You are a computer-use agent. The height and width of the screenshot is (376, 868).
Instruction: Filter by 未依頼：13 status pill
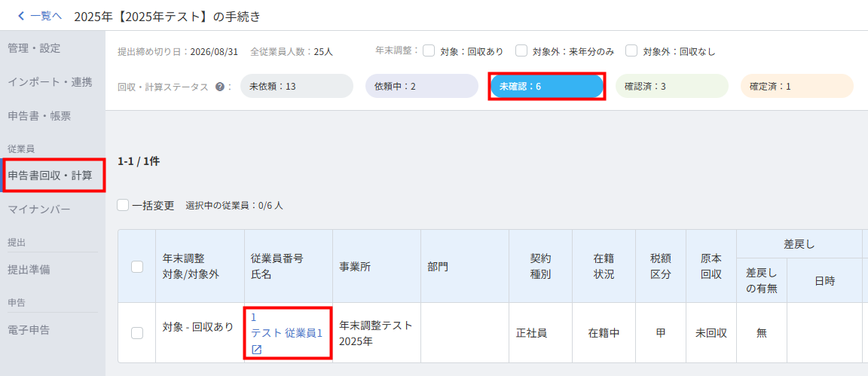297,87
